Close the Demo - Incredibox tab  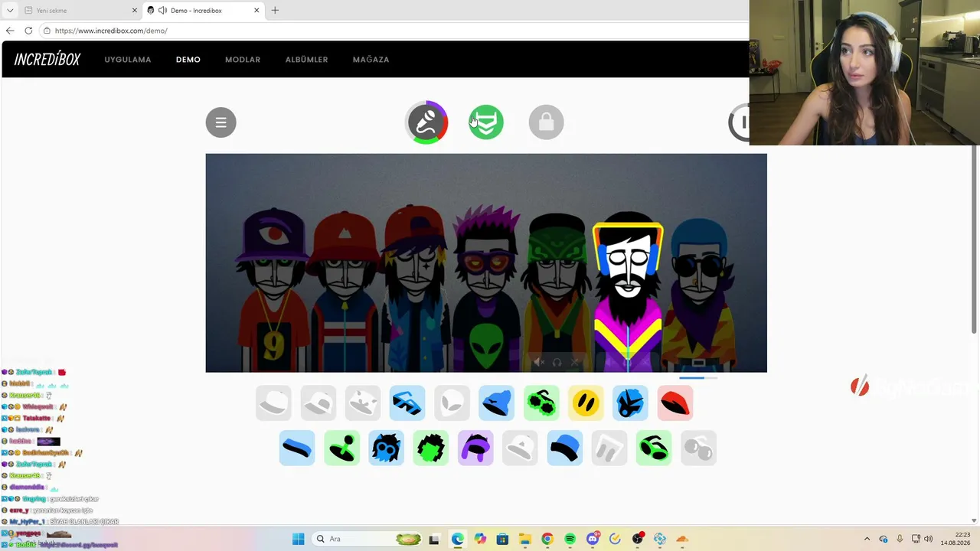(256, 11)
